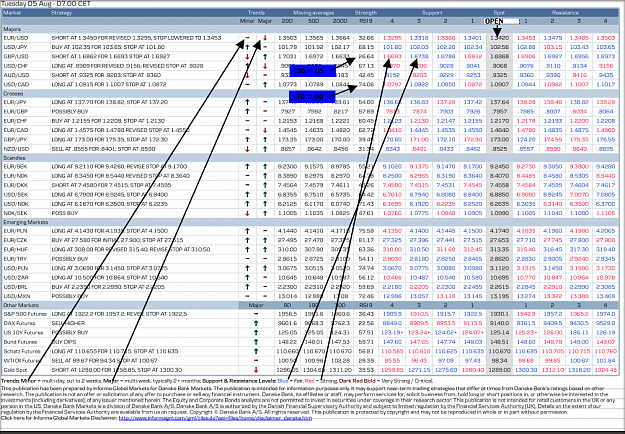The image size is (625, 434).
Task: Click the Schatz Futures trend up arrow
Action: pos(256,351)
